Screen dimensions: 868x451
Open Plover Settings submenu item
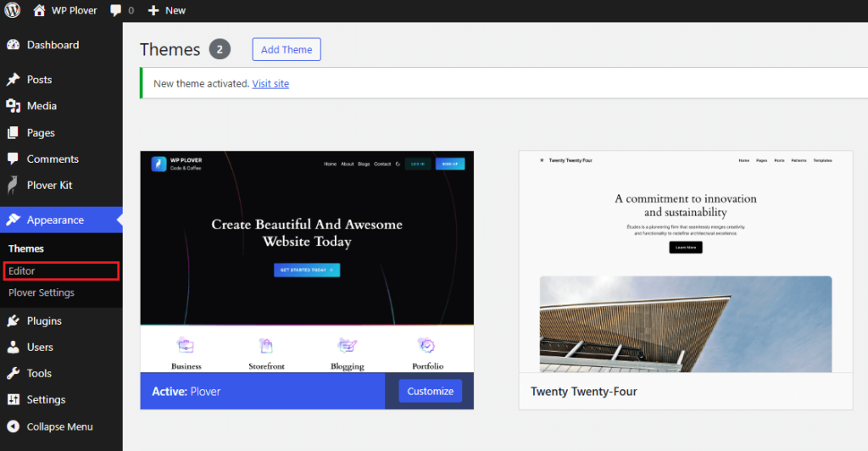coord(42,292)
